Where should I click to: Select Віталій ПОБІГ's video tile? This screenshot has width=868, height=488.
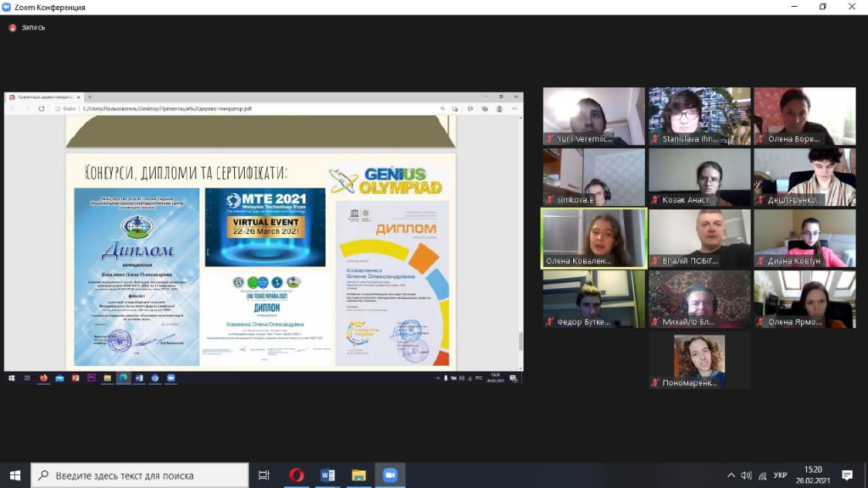699,238
